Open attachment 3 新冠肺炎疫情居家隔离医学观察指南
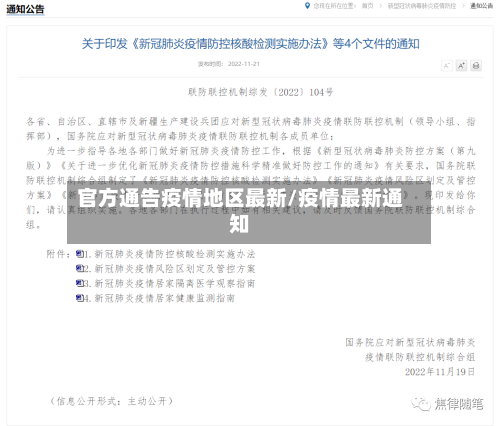Screen dimensions: 500x426 coord(170,283)
